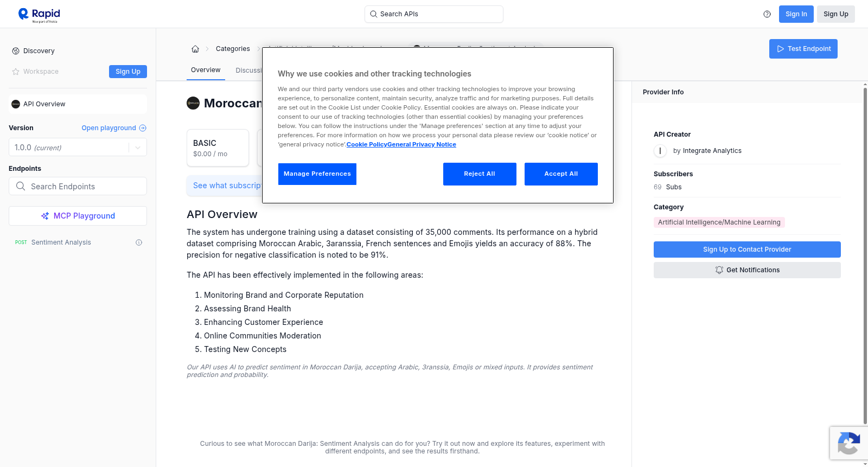Click the Workspace star icon

click(x=16, y=72)
